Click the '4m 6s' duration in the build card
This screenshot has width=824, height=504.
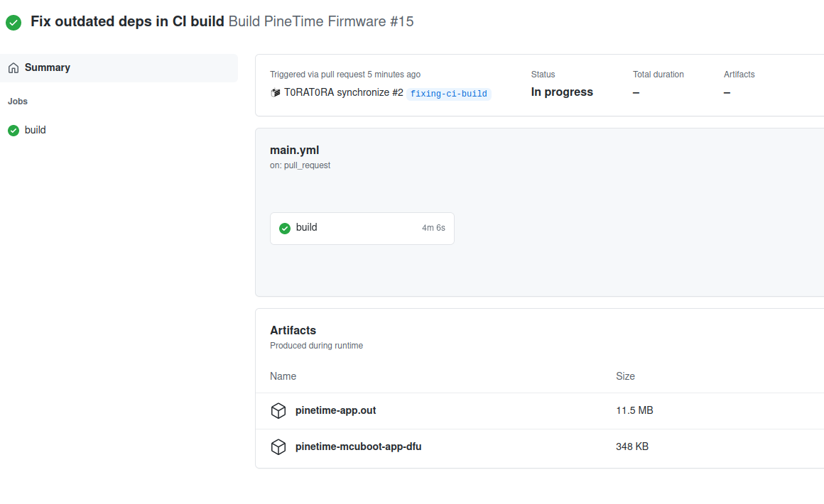pyautogui.click(x=433, y=228)
